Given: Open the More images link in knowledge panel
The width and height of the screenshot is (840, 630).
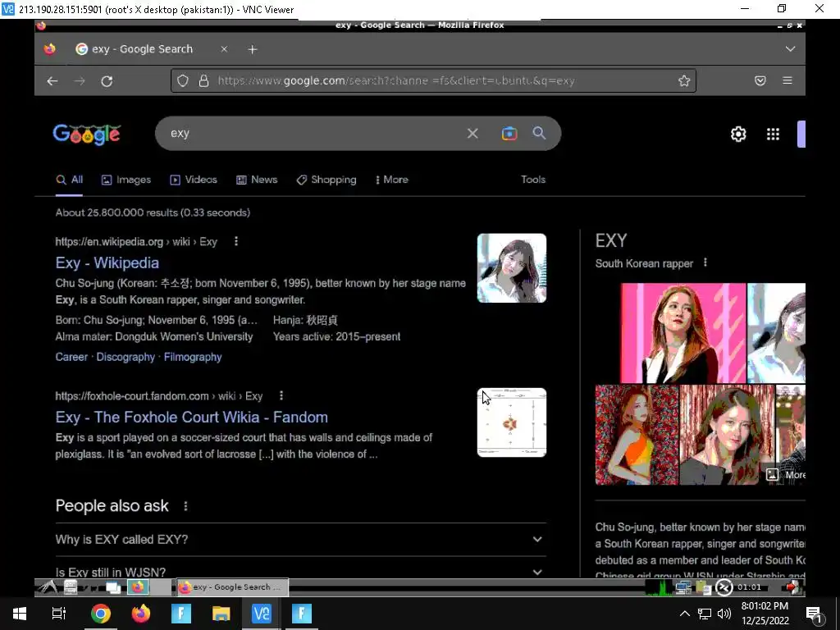Looking at the screenshot, I should (x=786, y=475).
